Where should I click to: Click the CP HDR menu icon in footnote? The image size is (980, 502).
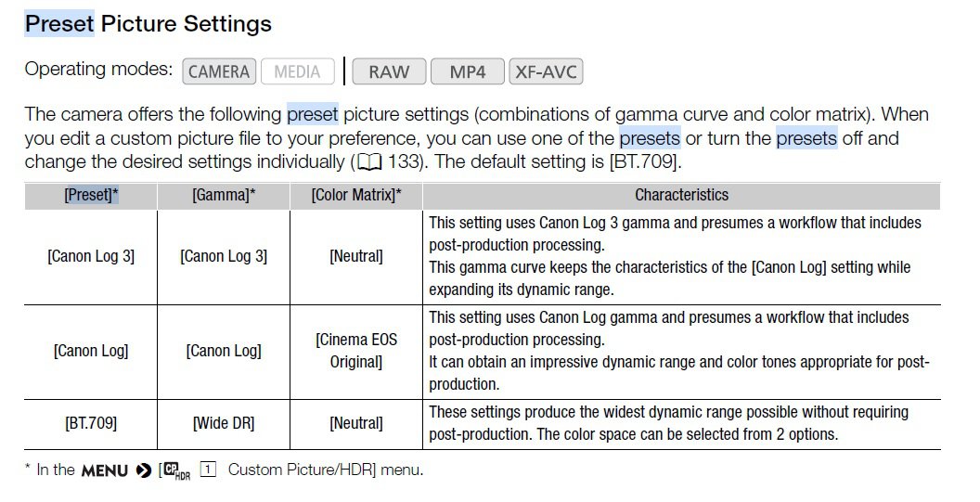pos(176,470)
